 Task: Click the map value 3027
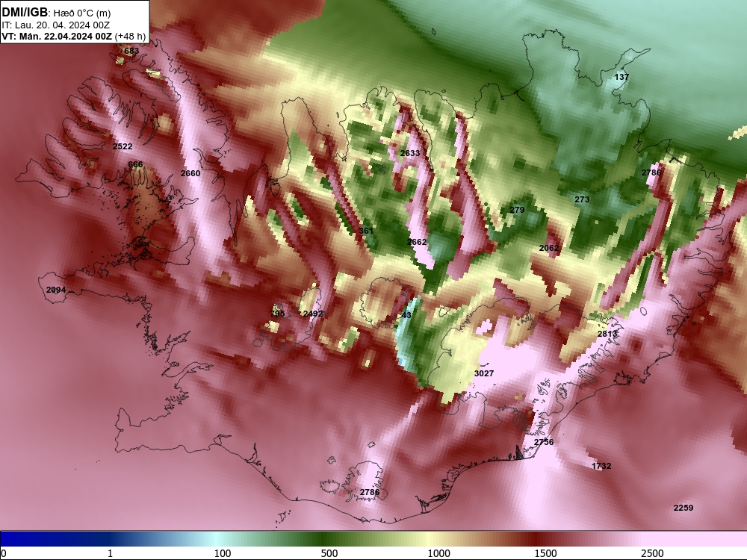click(x=483, y=373)
